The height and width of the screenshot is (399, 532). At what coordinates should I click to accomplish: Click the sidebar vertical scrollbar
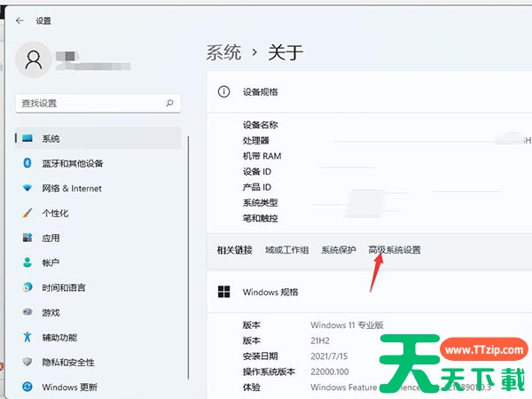point(188,258)
